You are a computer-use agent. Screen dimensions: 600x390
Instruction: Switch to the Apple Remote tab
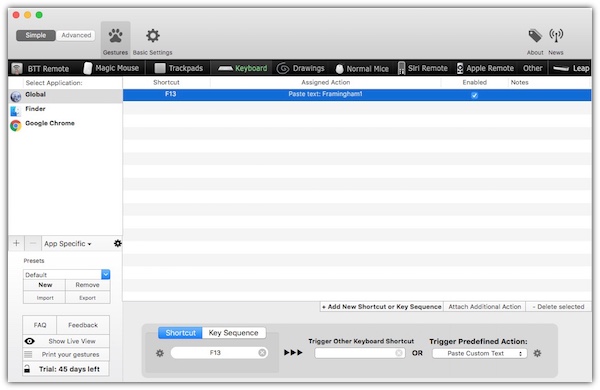pyautogui.click(x=485, y=68)
